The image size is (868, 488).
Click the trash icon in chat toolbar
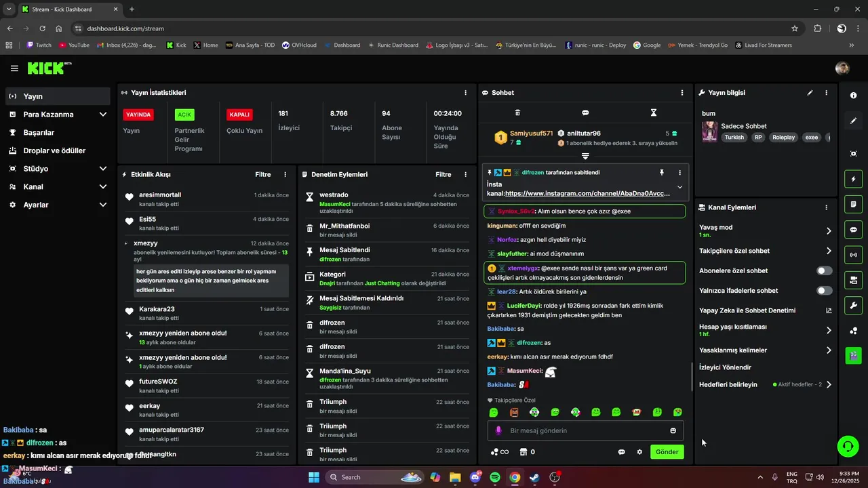(517, 113)
